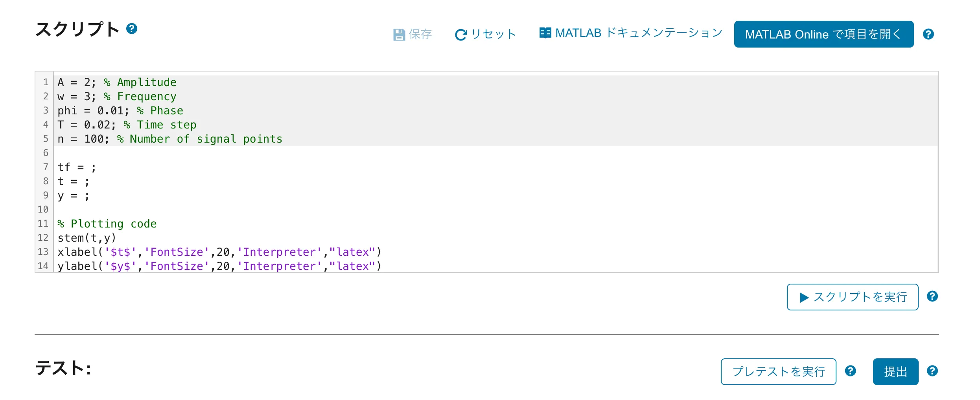Click the 保存 floppy disk icon
Screen dimensions: 980x400
(x=399, y=35)
